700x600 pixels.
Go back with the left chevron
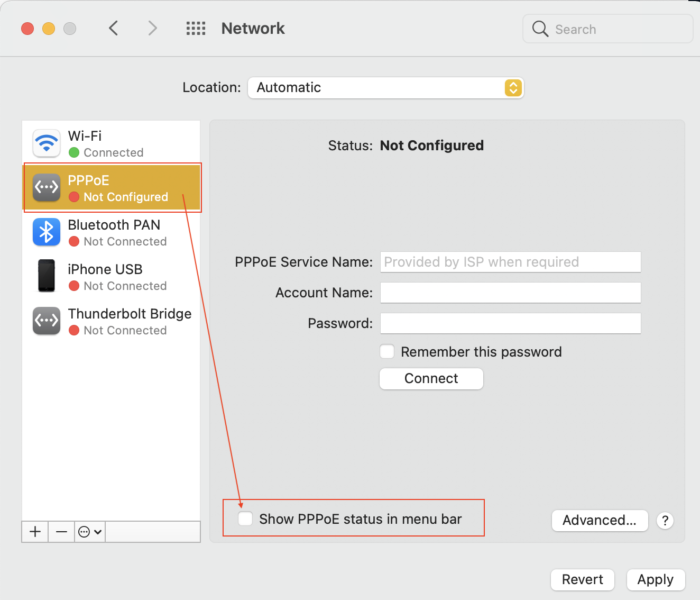(x=113, y=28)
